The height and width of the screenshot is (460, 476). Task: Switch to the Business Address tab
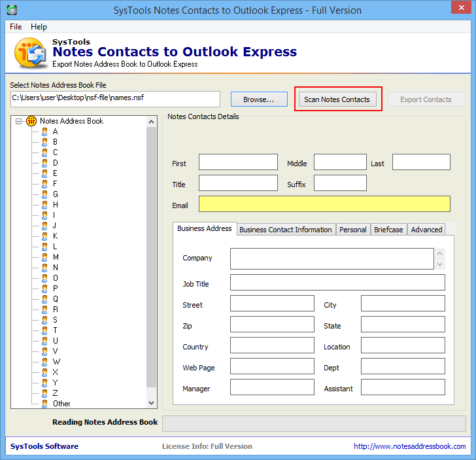[x=205, y=228]
